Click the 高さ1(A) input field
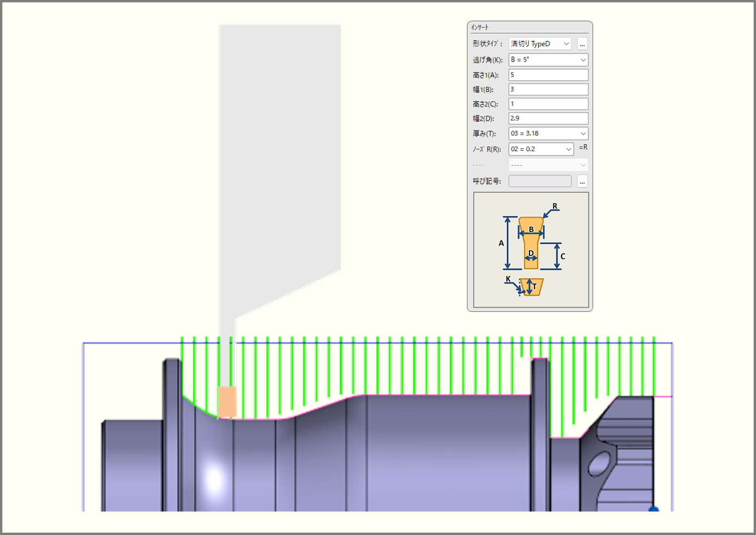This screenshot has width=756, height=535. coord(548,75)
